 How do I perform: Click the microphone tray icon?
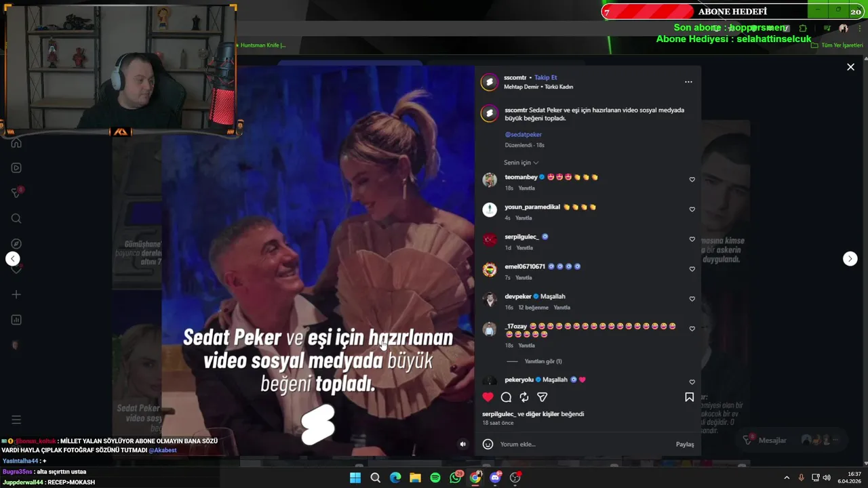pos(801,478)
